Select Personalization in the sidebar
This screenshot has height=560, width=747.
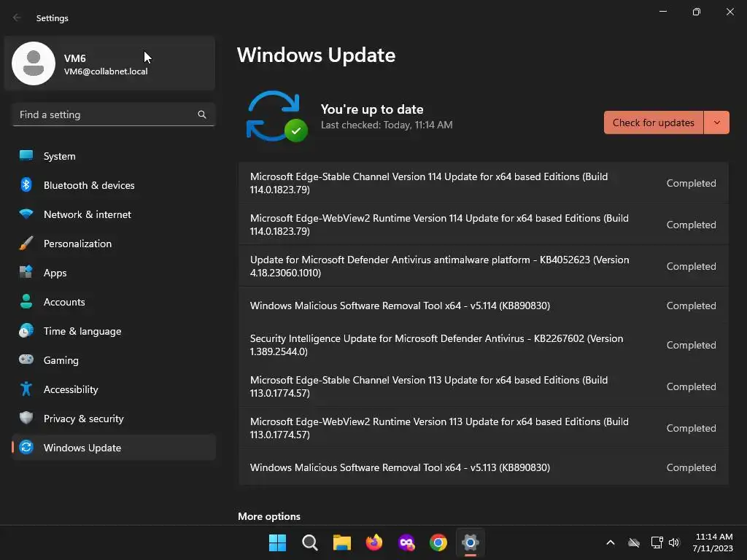click(x=114, y=244)
